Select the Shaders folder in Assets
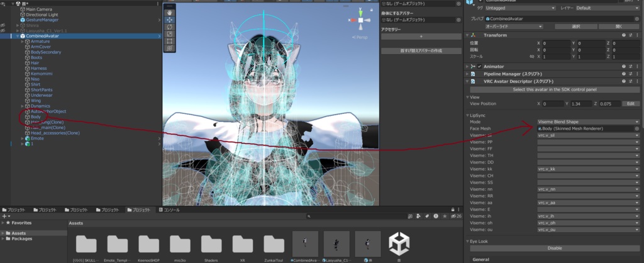This screenshot has height=263, width=644. (211, 247)
